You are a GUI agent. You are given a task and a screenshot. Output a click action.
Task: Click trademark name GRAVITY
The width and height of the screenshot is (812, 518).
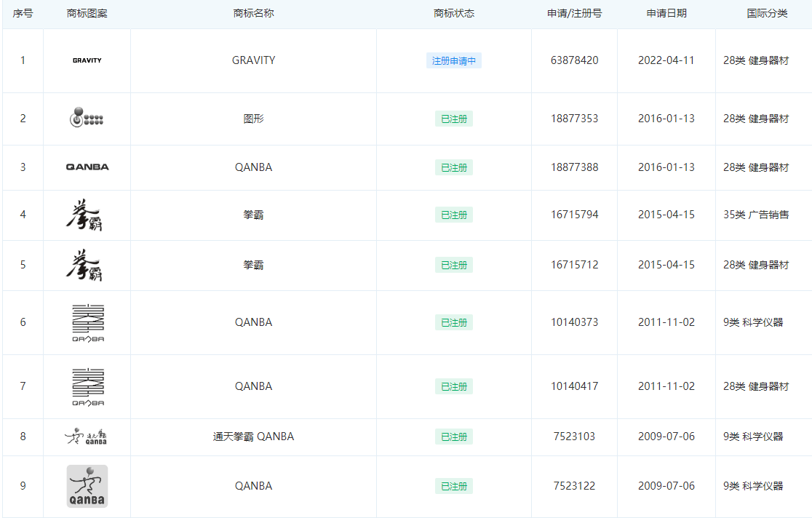(253, 60)
